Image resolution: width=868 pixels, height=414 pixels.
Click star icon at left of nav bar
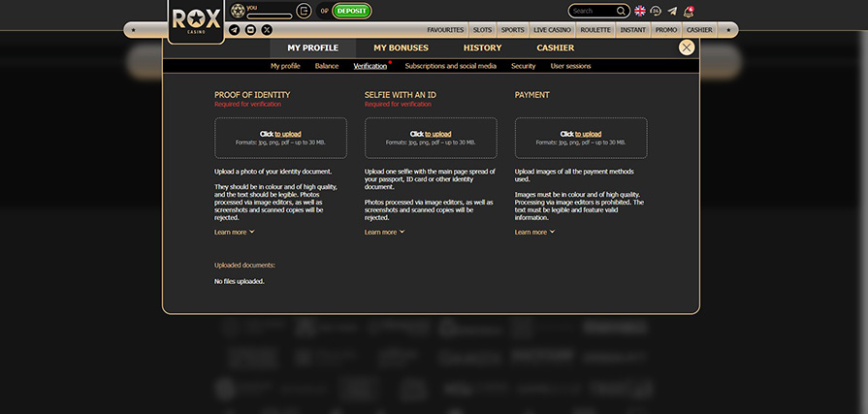(x=134, y=30)
